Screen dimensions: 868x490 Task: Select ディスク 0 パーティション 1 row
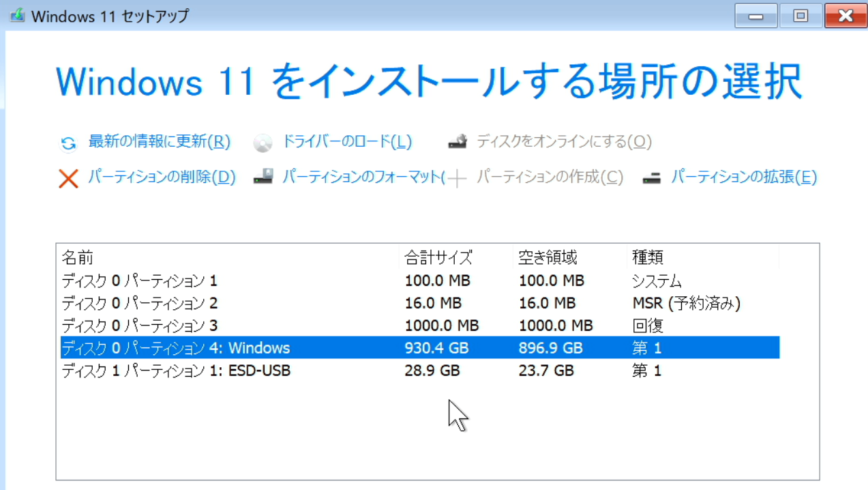[419, 280]
